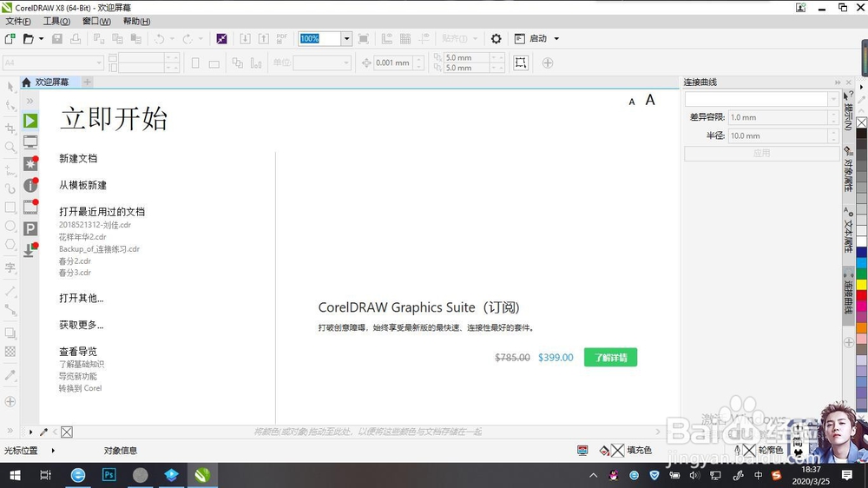Open the 单位 units dropdown

tap(346, 63)
